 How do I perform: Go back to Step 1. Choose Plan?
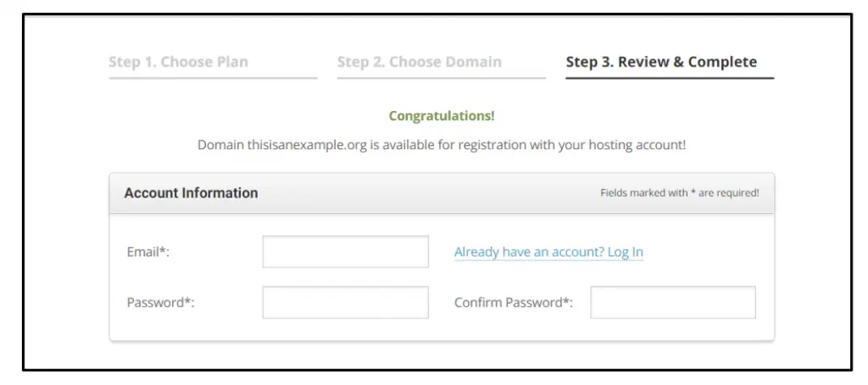coord(178,62)
